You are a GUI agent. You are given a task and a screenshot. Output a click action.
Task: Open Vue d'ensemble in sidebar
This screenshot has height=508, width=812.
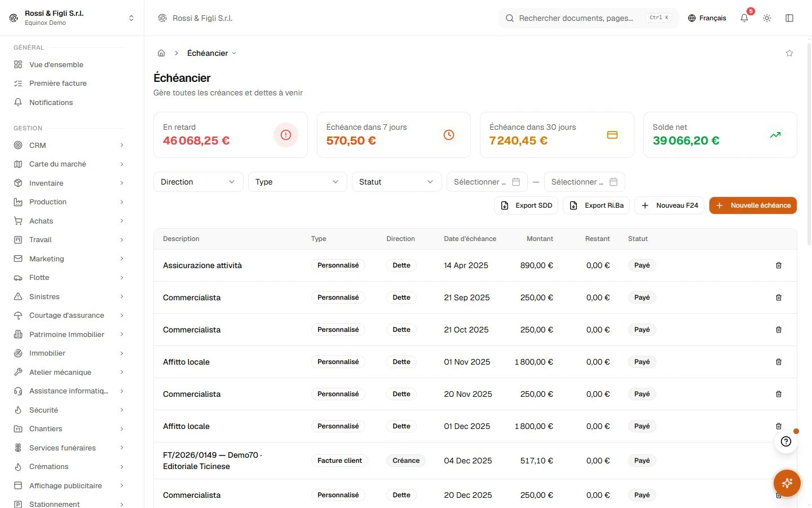(69, 64)
